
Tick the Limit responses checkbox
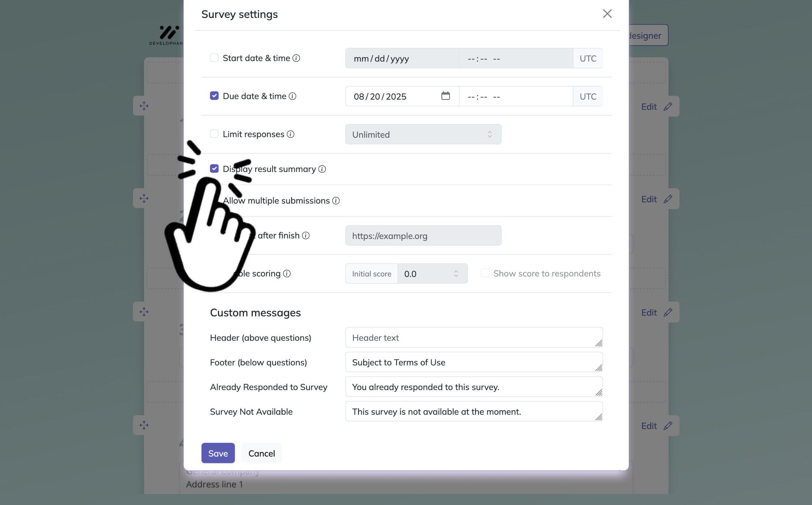pyautogui.click(x=214, y=134)
